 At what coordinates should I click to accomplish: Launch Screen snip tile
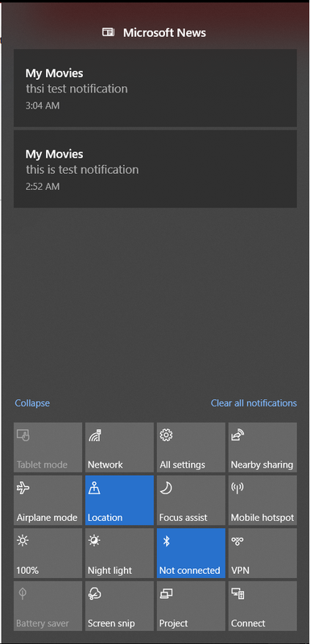tap(119, 606)
